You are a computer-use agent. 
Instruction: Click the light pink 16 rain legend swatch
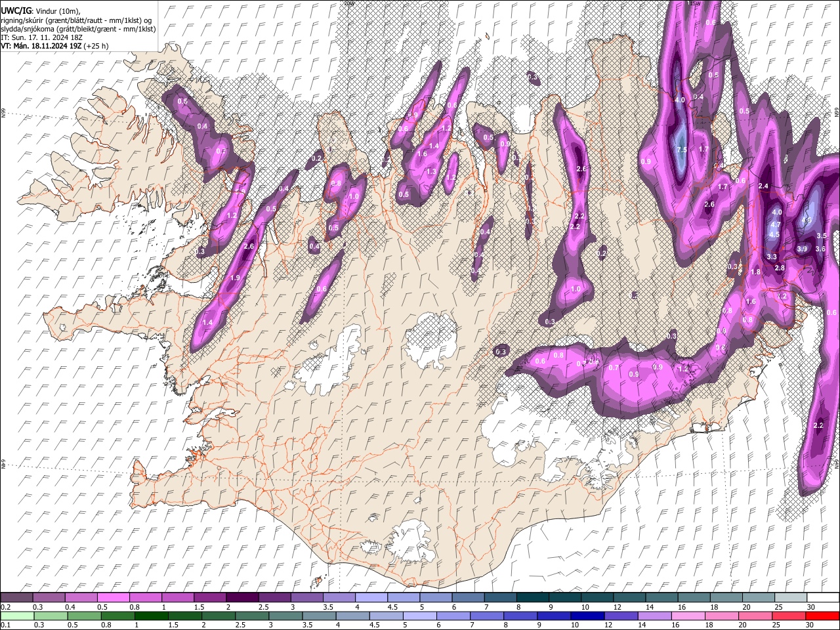click(688, 616)
